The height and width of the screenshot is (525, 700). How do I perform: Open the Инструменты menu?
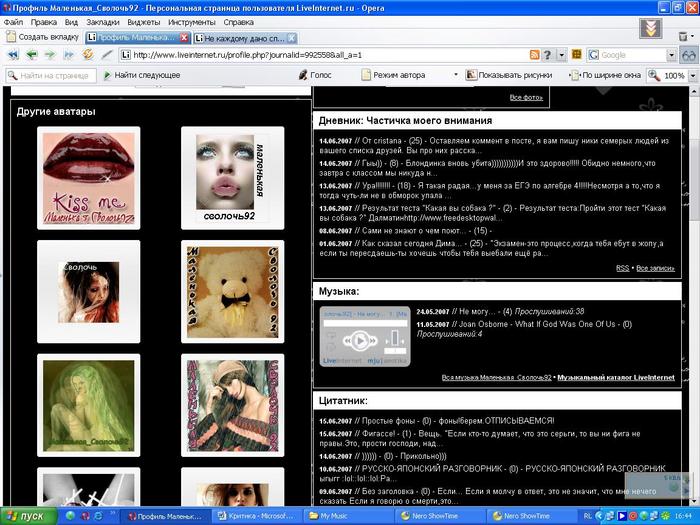point(192,22)
